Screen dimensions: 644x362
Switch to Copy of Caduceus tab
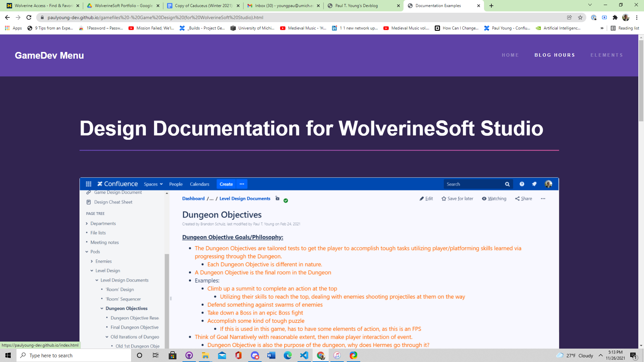tap(203, 6)
